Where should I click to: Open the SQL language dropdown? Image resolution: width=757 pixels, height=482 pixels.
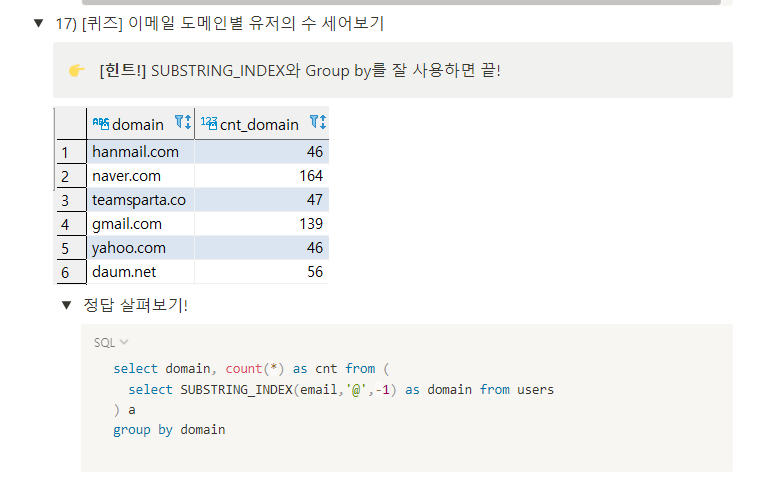click(111, 342)
